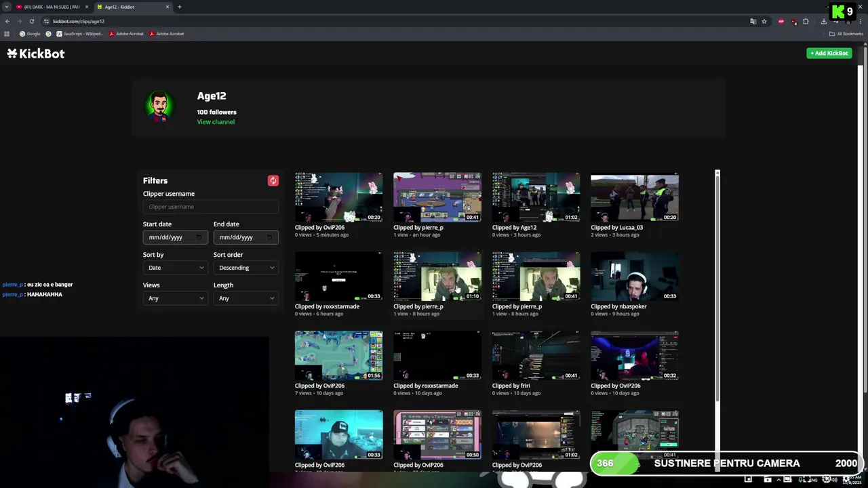The height and width of the screenshot is (488, 868).
Task: Click View channel link
Action: point(216,122)
